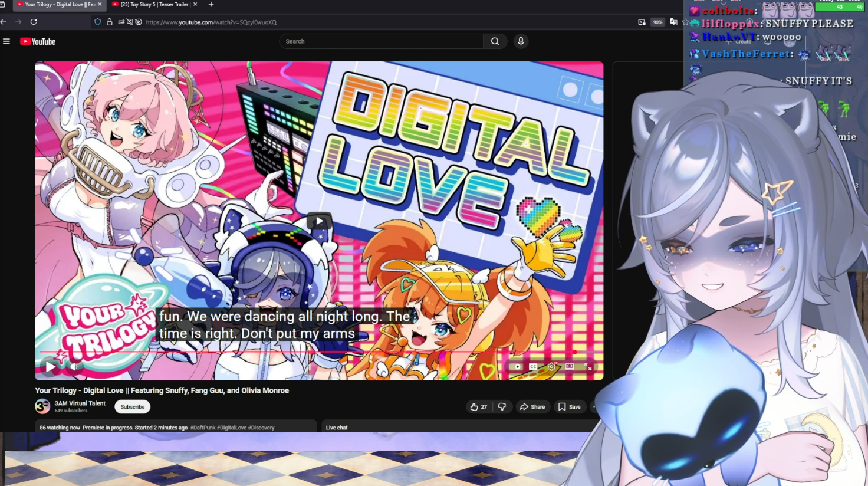Screen dimensions: 868x486
Task: Go back with the browser back arrow
Action: 4,22
